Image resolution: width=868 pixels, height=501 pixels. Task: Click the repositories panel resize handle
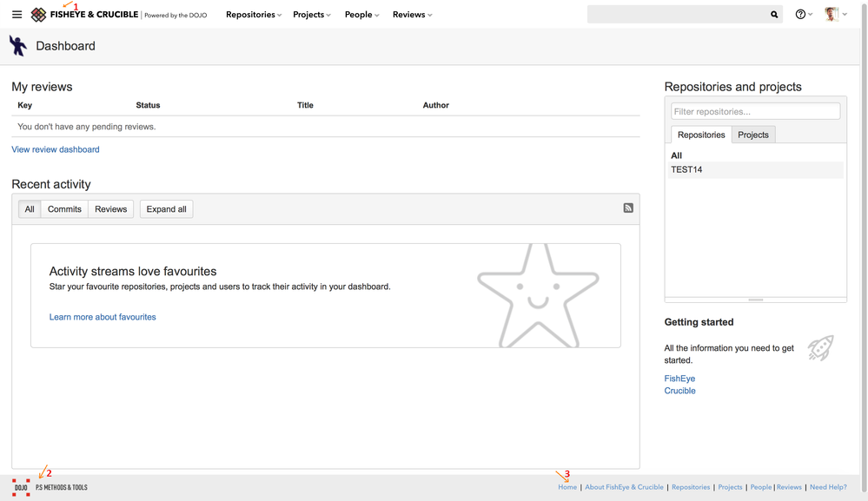point(756,300)
